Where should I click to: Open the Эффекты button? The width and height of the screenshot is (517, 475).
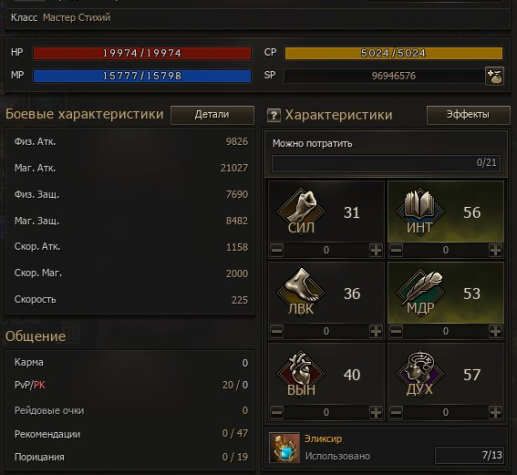pos(468,115)
